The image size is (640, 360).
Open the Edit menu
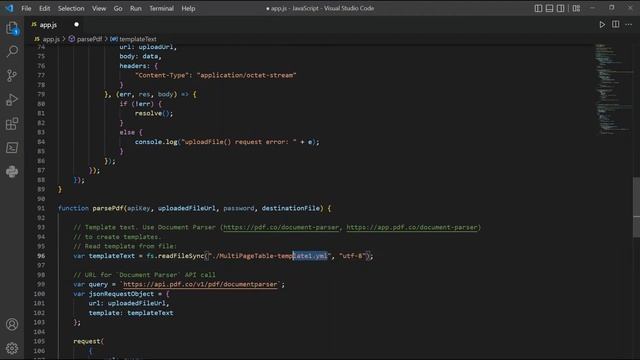coord(44,8)
